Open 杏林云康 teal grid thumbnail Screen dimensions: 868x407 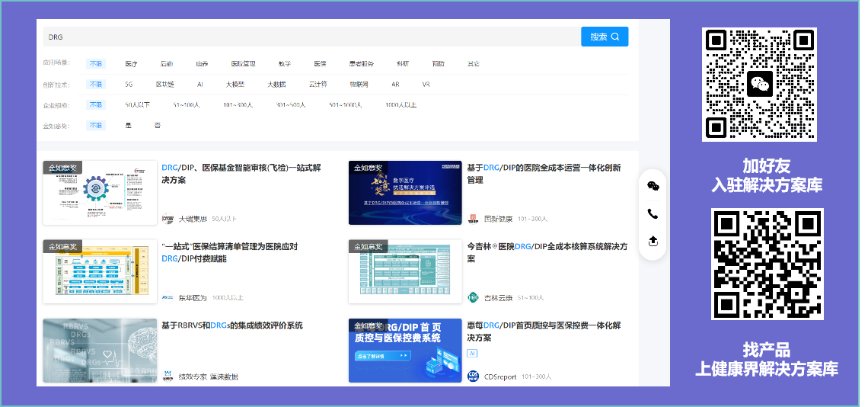pyautogui.click(x=405, y=271)
